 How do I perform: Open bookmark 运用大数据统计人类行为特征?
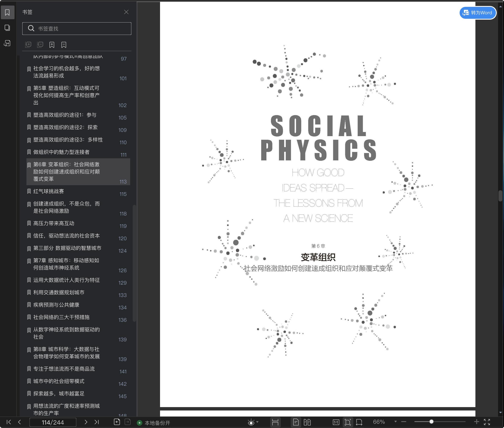[x=78, y=281]
